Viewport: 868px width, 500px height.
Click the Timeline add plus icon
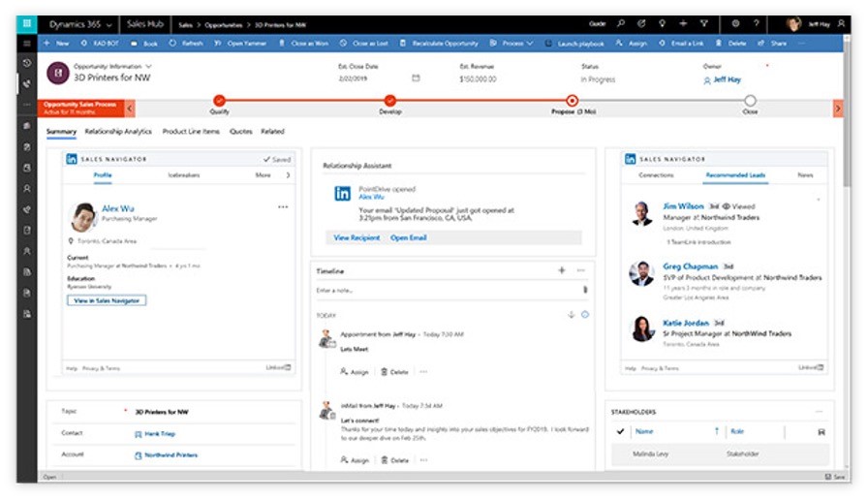click(x=562, y=270)
